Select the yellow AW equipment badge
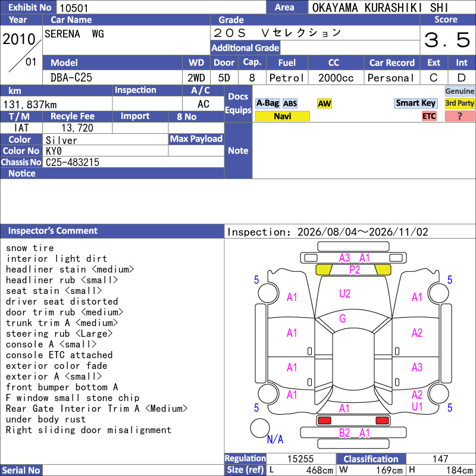The height and width of the screenshot is (476, 476). (324, 104)
